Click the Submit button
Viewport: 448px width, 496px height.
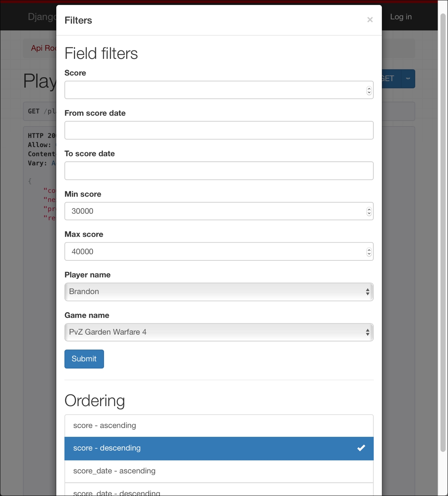pos(84,359)
